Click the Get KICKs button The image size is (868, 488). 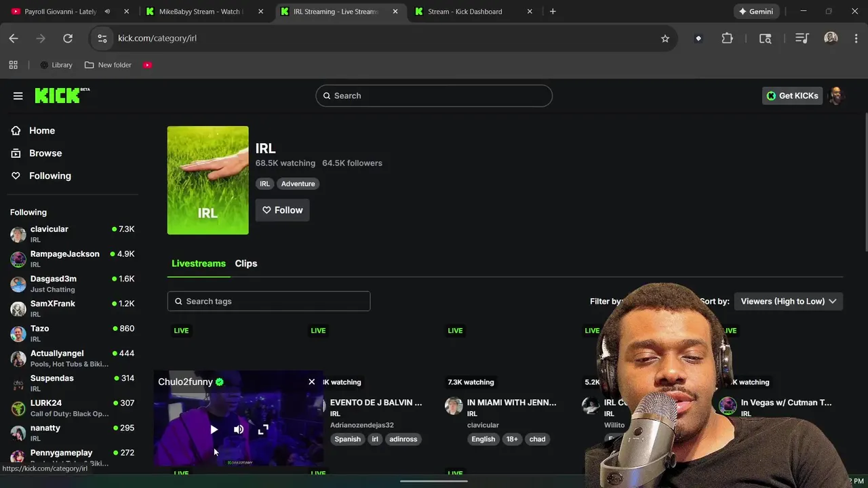[x=792, y=96]
